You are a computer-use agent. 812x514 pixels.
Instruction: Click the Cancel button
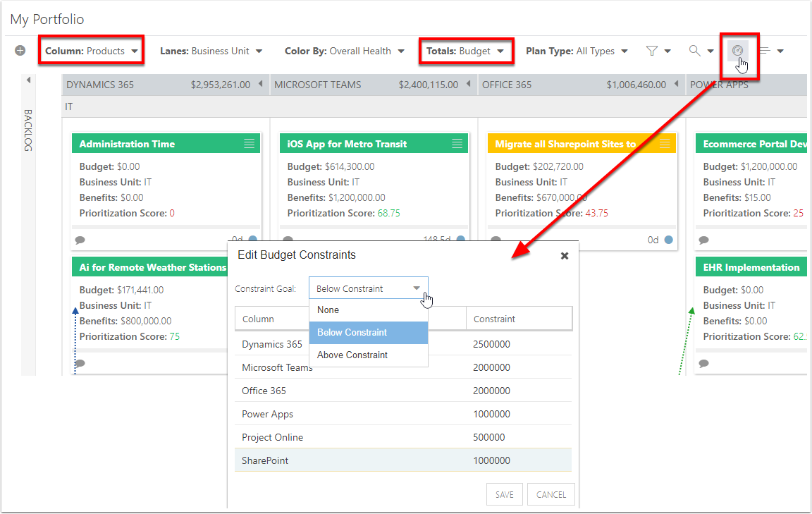pos(551,494)
